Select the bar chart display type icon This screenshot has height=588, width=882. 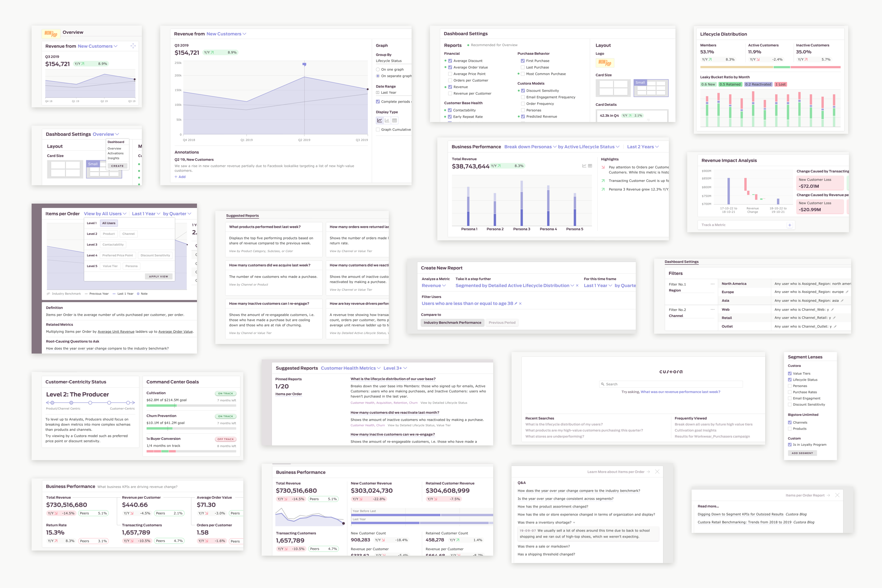pyautogui.click(x=387, y=121)
